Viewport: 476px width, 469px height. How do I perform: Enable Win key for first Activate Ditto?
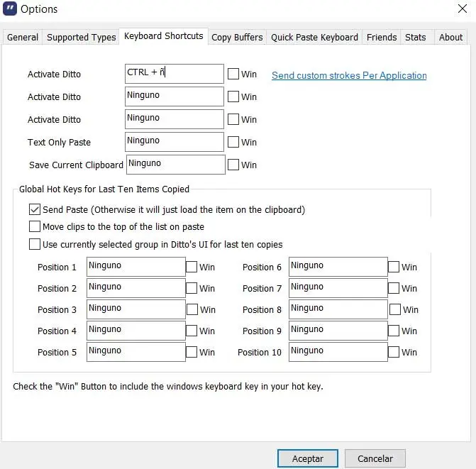(233, 74)
